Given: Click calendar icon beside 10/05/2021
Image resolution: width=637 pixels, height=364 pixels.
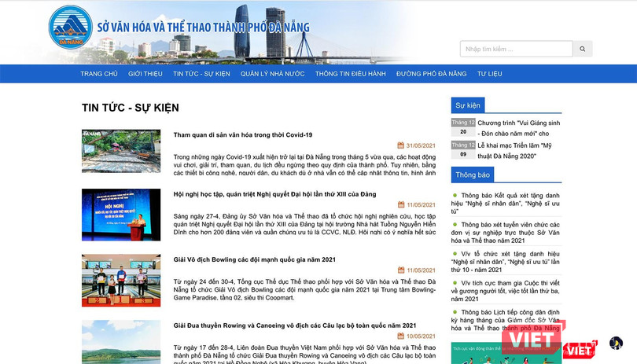Looking at the screenshot, I should [x=400, y=336].
